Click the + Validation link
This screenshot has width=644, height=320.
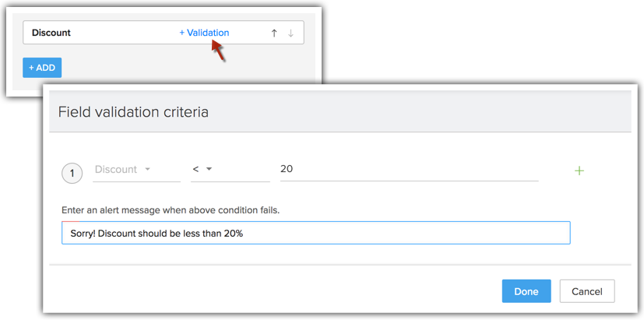click(204, 33)
